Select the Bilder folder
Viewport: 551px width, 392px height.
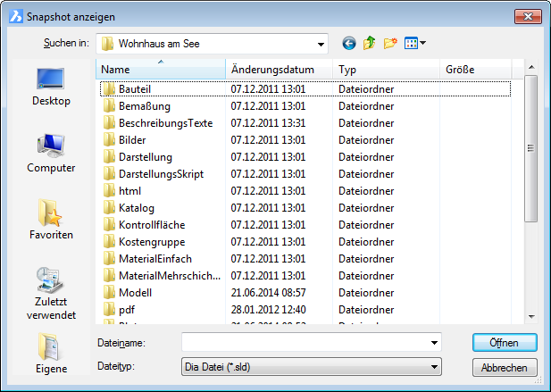132,140
